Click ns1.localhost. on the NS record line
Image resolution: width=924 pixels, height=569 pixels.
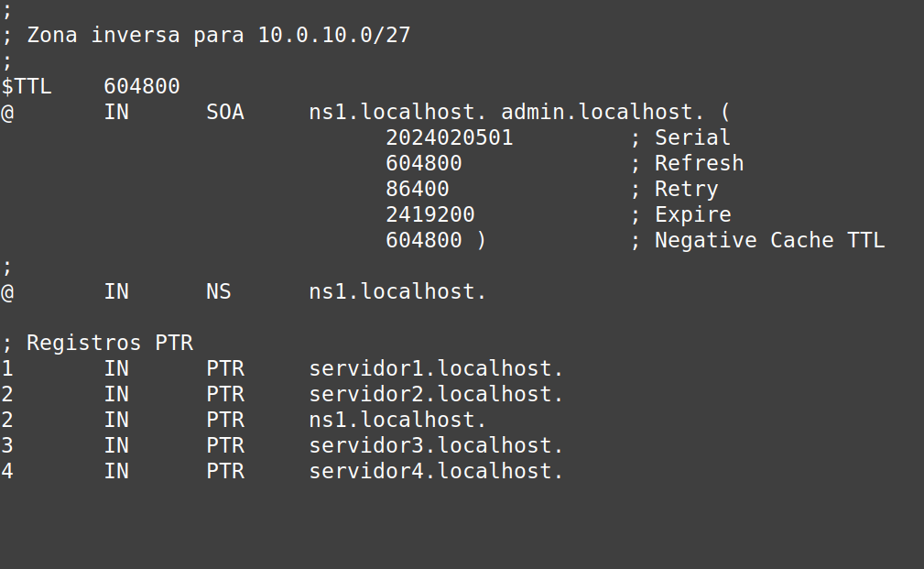(x=397, y=292)
